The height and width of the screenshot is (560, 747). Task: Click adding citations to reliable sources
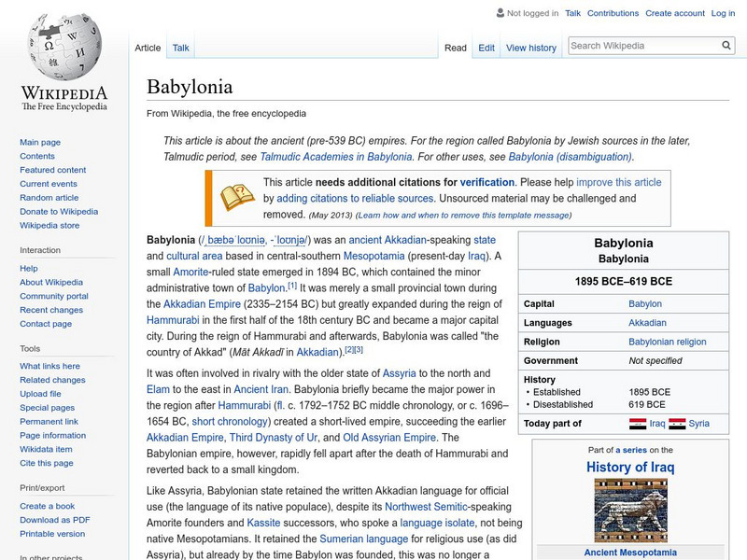[x=355, y=198]
